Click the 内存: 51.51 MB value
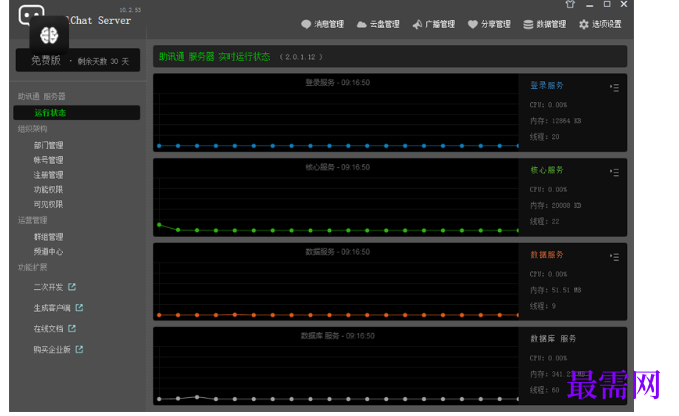The image size is (679, 416). [556, 290]
